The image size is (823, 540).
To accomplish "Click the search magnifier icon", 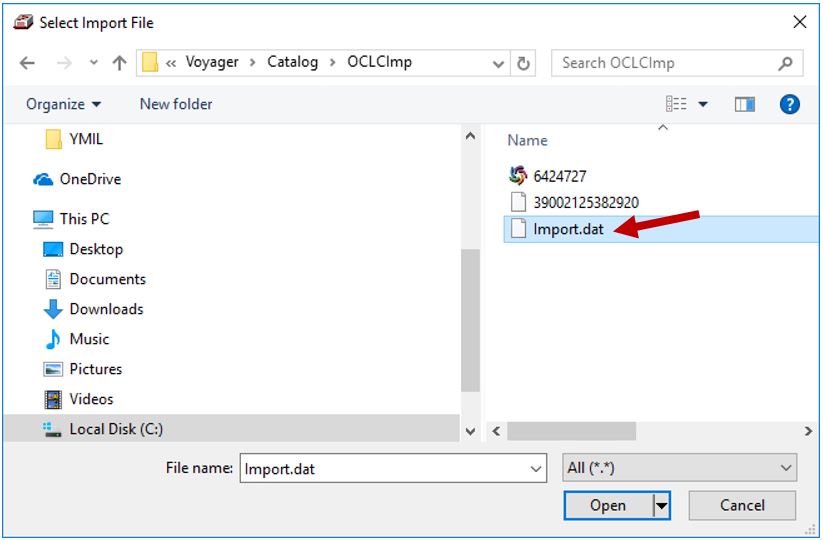I will pos(786,63).
